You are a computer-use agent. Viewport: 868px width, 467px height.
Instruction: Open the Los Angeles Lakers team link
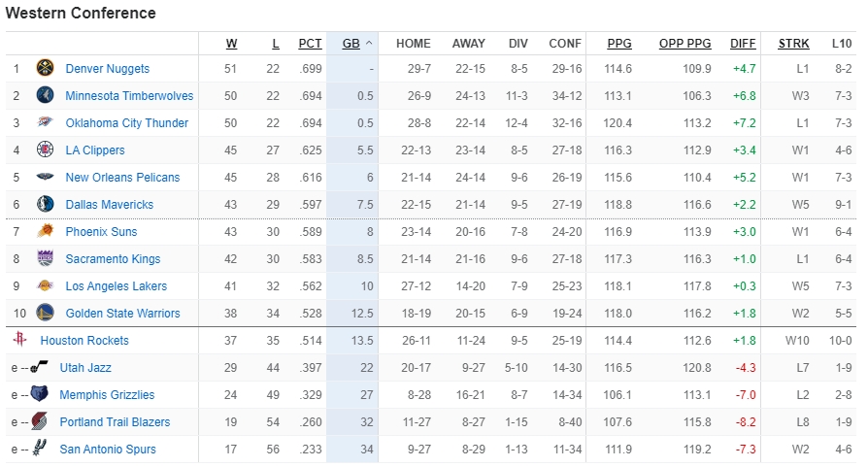click(116, 286)
